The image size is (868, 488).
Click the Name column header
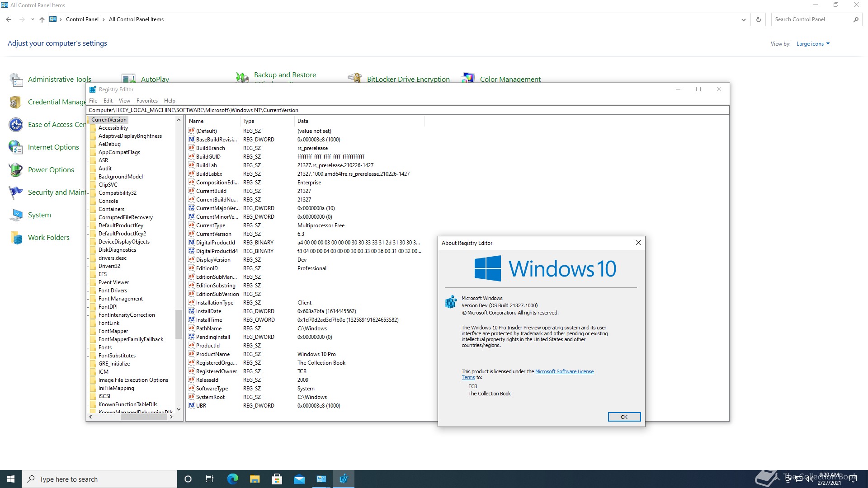coord(213,121)
